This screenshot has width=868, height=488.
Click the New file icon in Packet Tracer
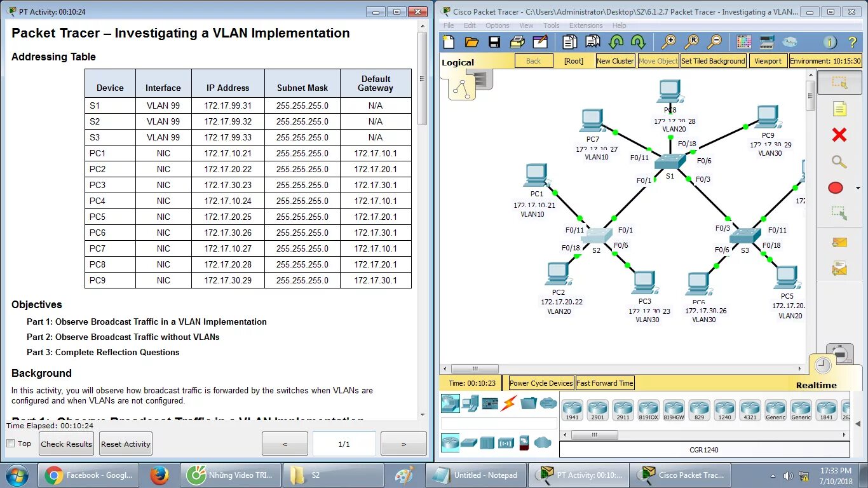(x=449, y=42)
